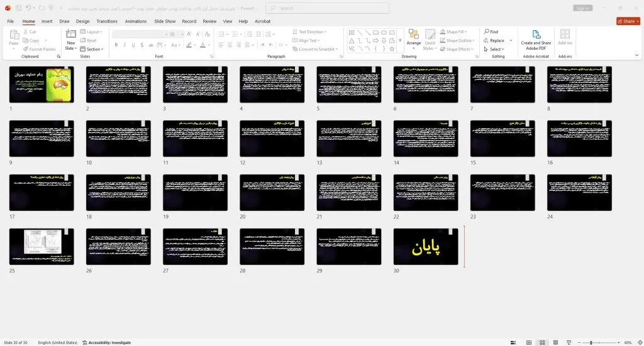Image resolution: width=644 pixels, height=346 pixels.
Task: Click the Share button
Action: tap(628, 21)
